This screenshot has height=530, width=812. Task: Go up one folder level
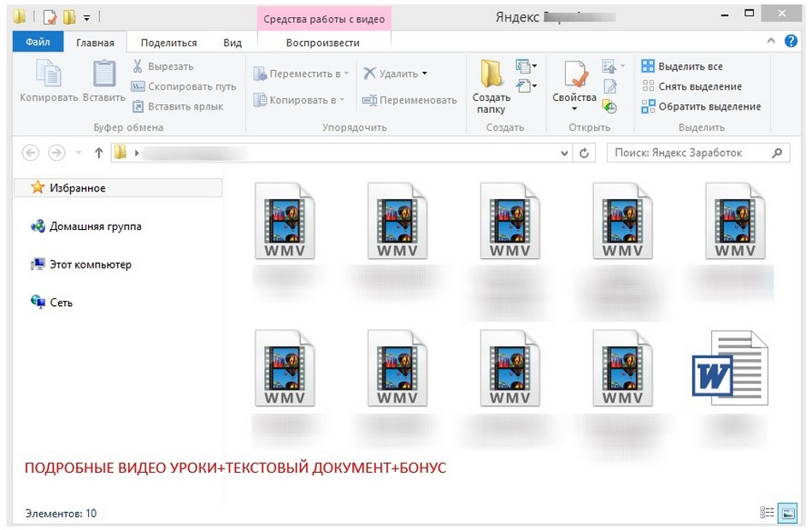[98, 153]
